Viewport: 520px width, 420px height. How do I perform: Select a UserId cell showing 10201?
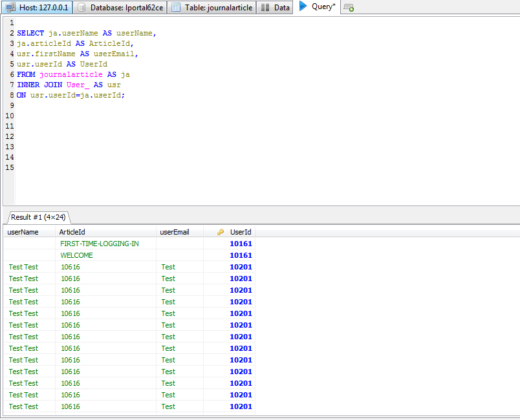(x=241, y=267)
